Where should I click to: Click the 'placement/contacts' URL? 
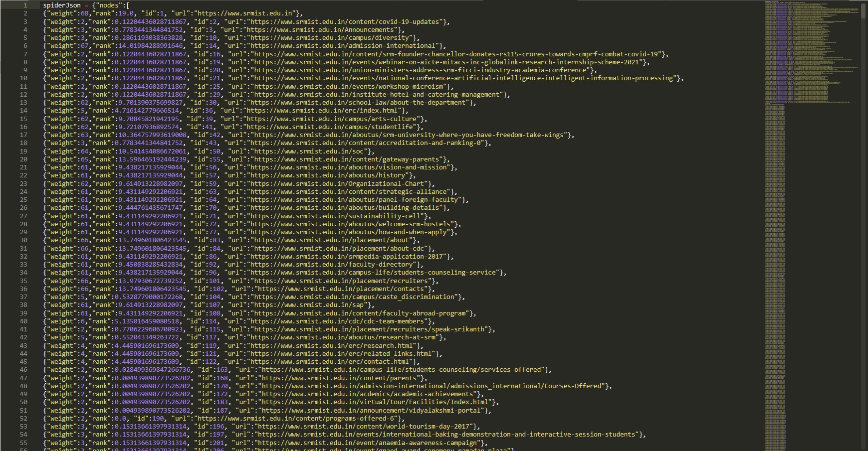(x=341, y=289)
